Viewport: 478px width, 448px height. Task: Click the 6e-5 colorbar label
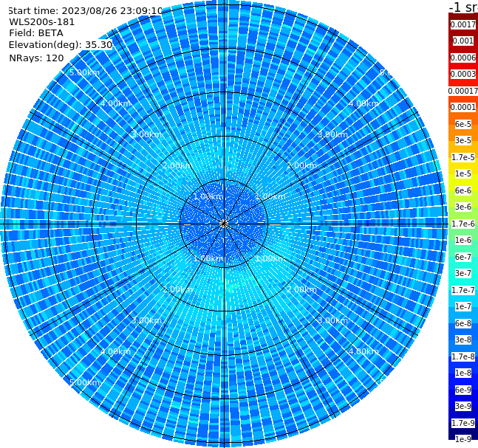463,124
